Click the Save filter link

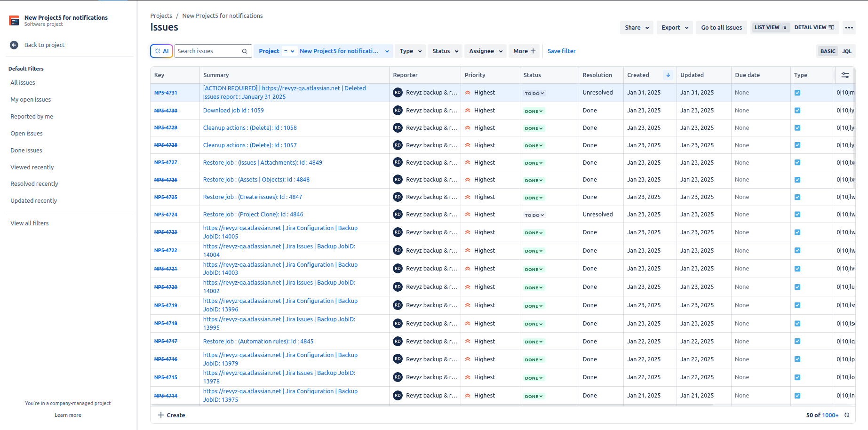click(561, 51)
